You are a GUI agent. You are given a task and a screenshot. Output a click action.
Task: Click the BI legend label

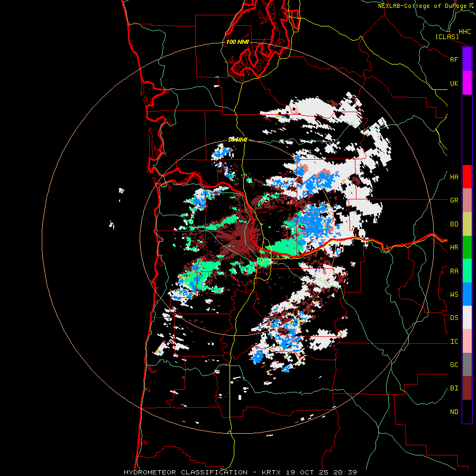click(x=454, y=388)
